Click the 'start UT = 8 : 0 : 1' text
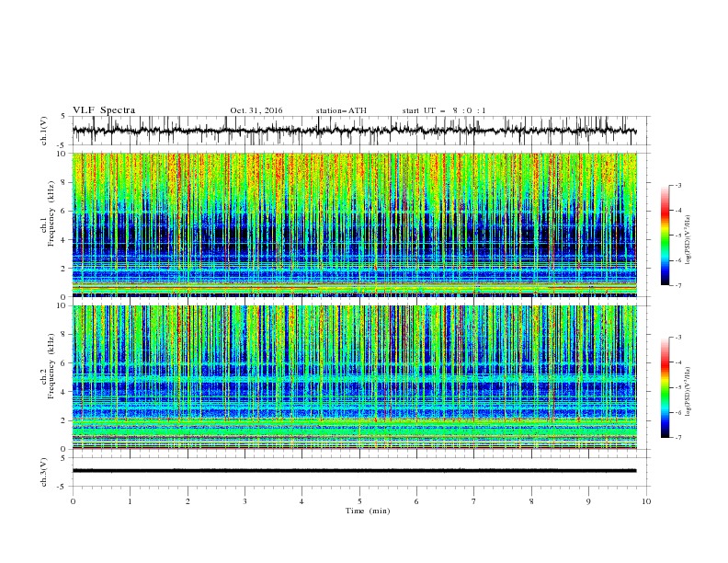Viewport: 728px width, 563px height. [444, 110]
